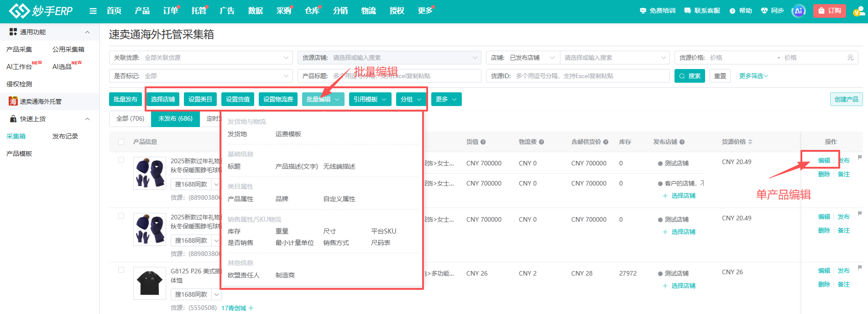This screenshot has height=314, width=868.
Task: Select all products checkbox in header
Action: pos(121,142)
